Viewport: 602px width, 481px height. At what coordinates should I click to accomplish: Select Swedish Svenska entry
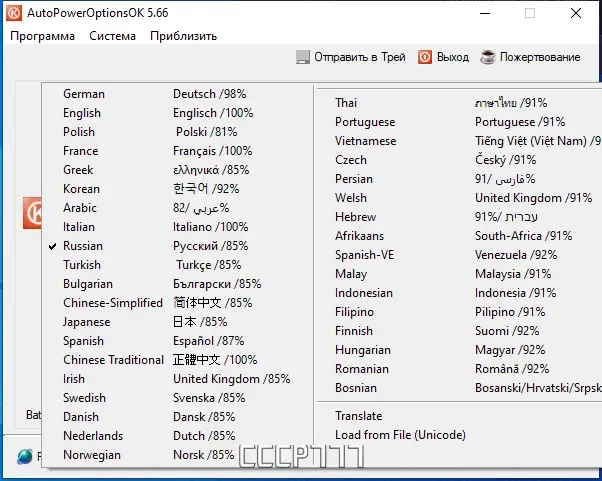pyautogui.click(x=178, y=398)
